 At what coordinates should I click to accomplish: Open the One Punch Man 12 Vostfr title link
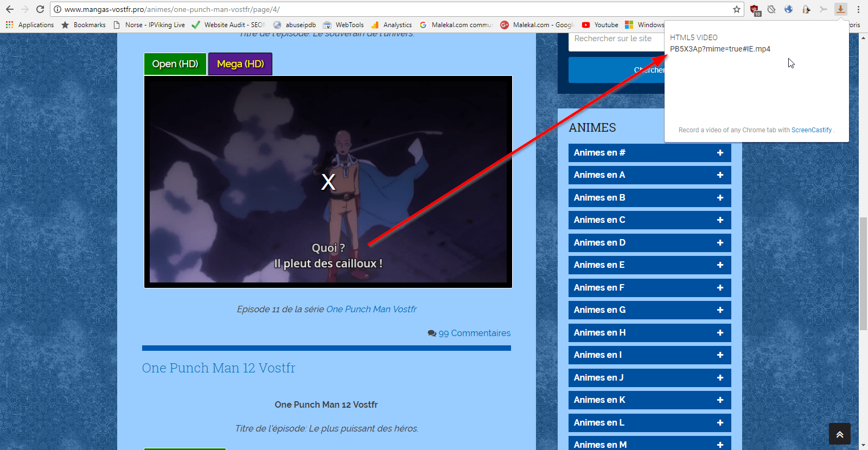(219, 368)
